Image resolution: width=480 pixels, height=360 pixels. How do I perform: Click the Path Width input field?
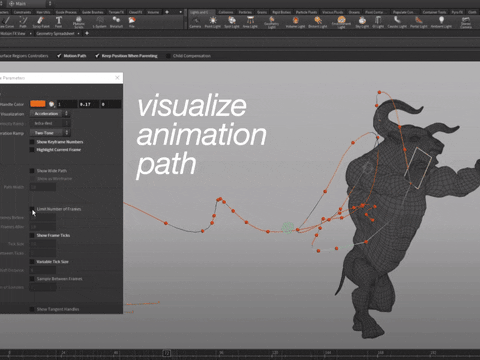[43, 187]
